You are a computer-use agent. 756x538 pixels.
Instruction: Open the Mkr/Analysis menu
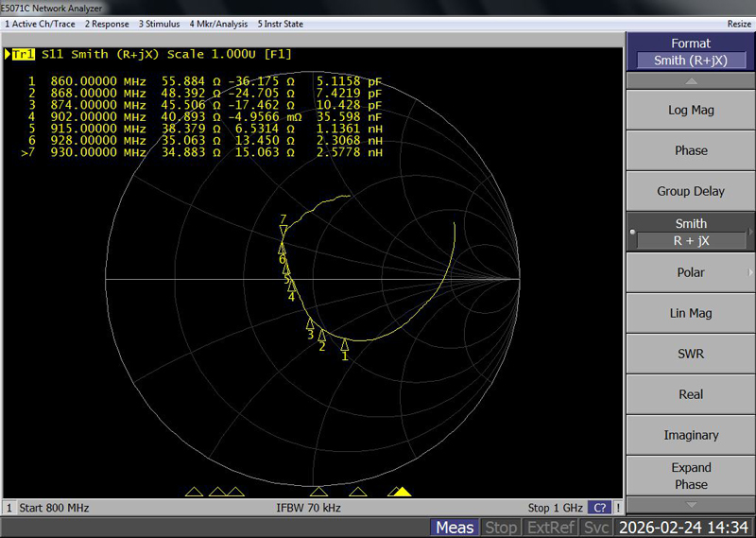(x=218, y=24)
